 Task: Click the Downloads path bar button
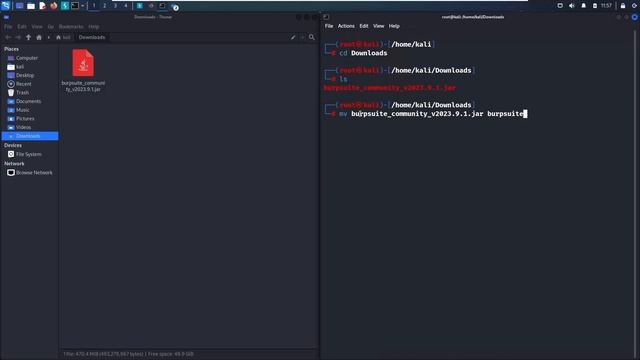click(92, 37)
